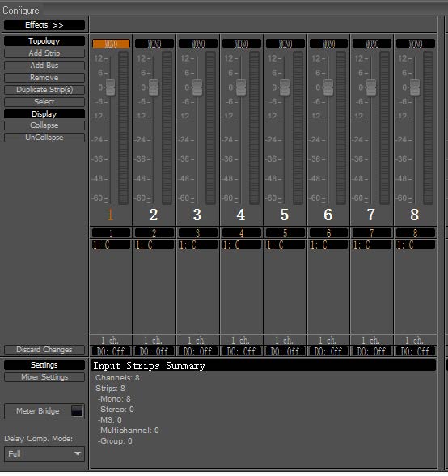Click the strip 4 name field

click(x=242, y=233)
